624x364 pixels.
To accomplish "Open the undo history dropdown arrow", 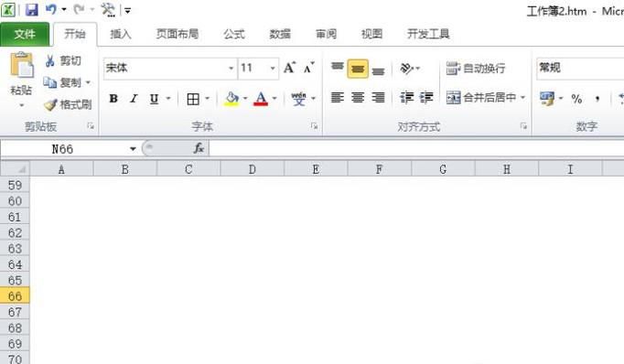I will pos(64,9).
